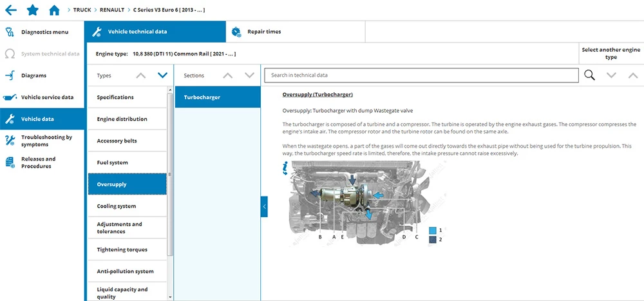Select the Vehicle technical data tab
The width and height of the screenshot is (644, 301).
155,32
